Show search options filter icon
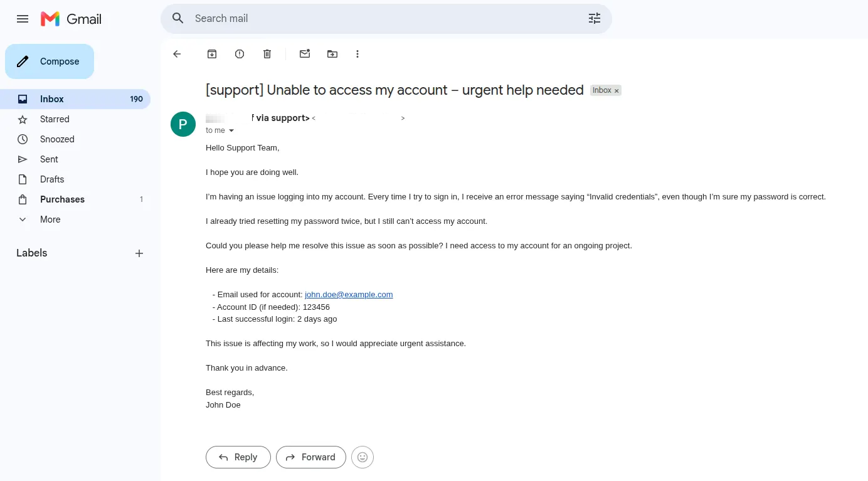The width and height of the screenshot is (868, 481). (595, 19)
